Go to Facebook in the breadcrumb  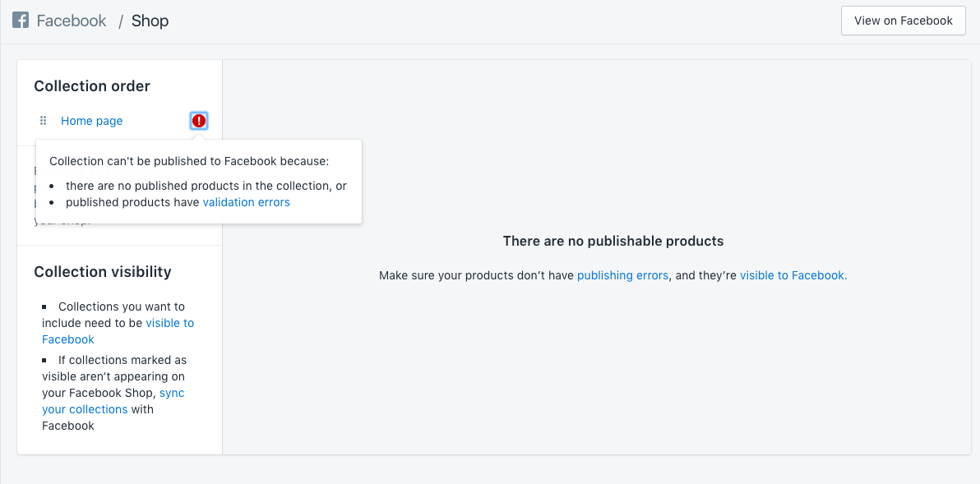pos(72,21)
